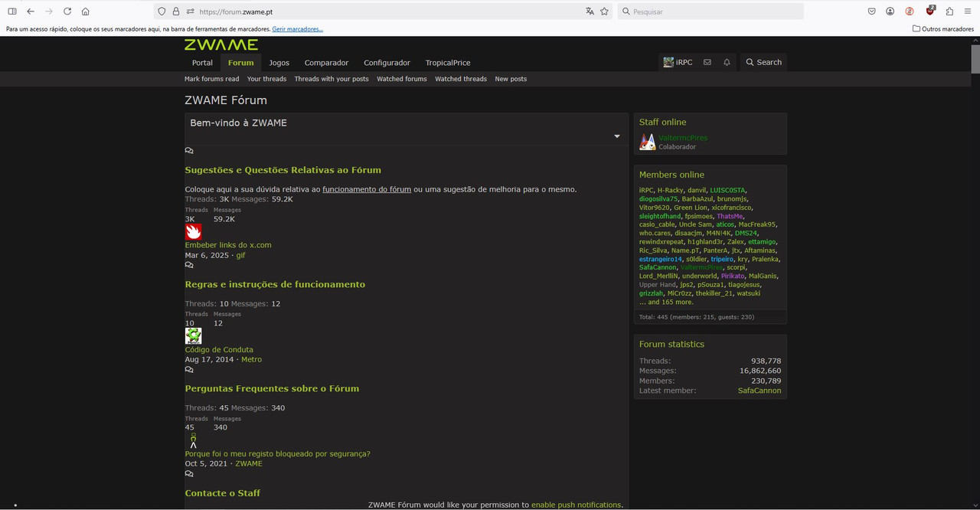The height and width of the screenshot is (510, 980).
Task: Collapse the Bem-vindo à ZWAME category arrow
Action: [617, 136]
